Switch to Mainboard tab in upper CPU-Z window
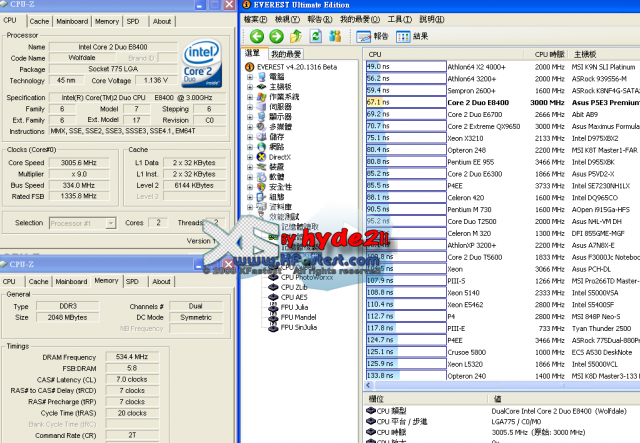This screenshot has width=640, height=443. tap(72, 21)
